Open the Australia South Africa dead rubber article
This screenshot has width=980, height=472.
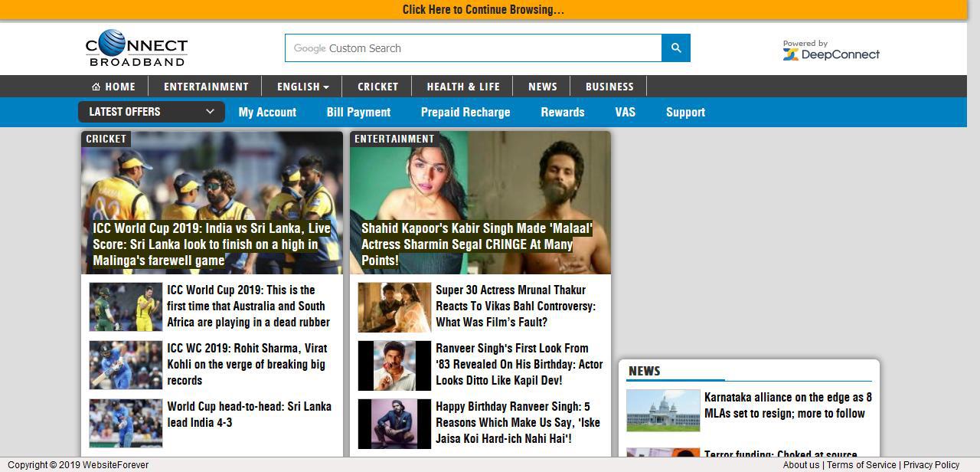[249, 306]
